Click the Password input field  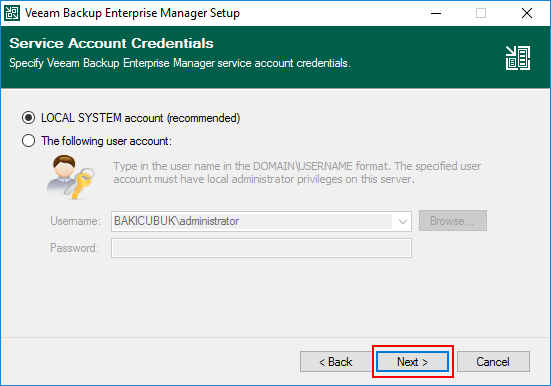(261, 248)
